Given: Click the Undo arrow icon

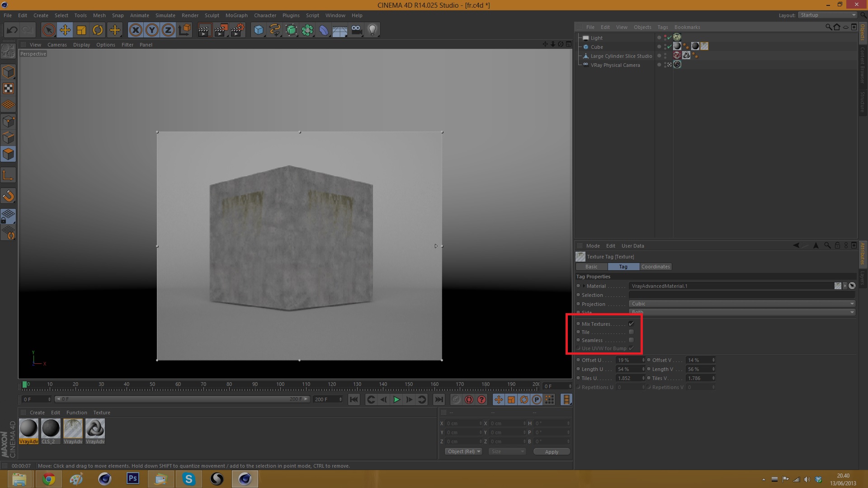Looking at the screenshot, I should click(12, 30).
